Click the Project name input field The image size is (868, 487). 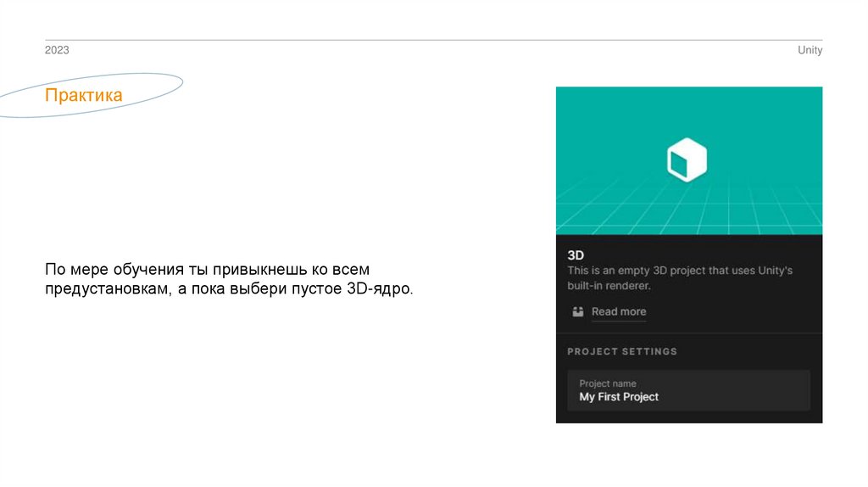688,390
